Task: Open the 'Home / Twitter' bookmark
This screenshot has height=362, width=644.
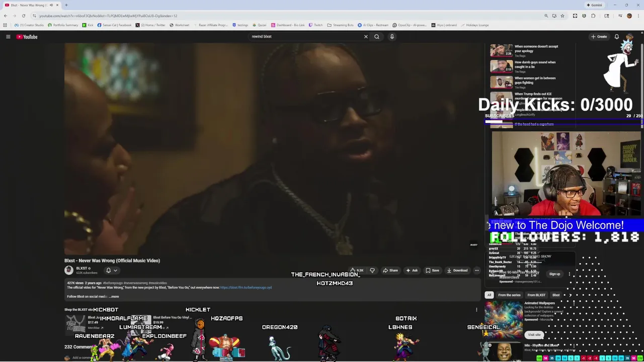Action: pos(150,25)
